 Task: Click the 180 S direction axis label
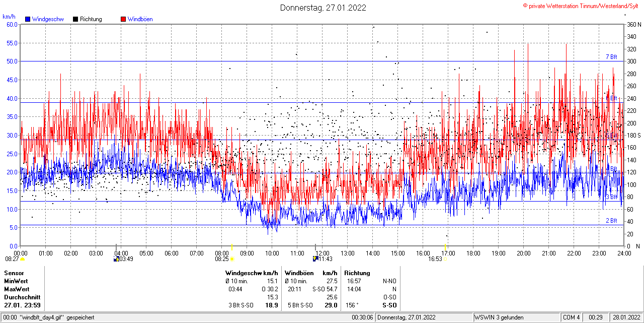click(634, 136)
